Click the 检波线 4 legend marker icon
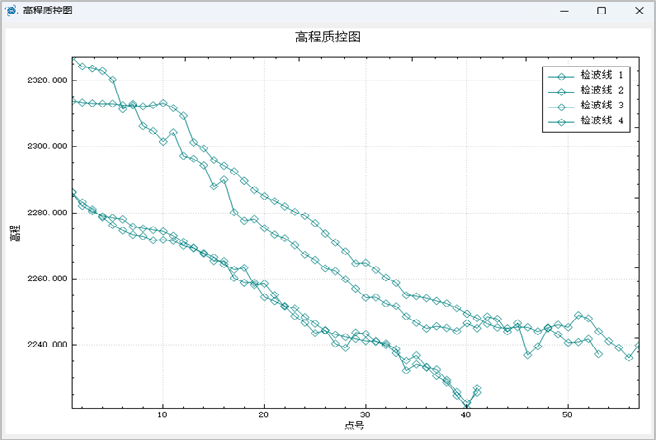Screen dimensions: 656x440 561,121
